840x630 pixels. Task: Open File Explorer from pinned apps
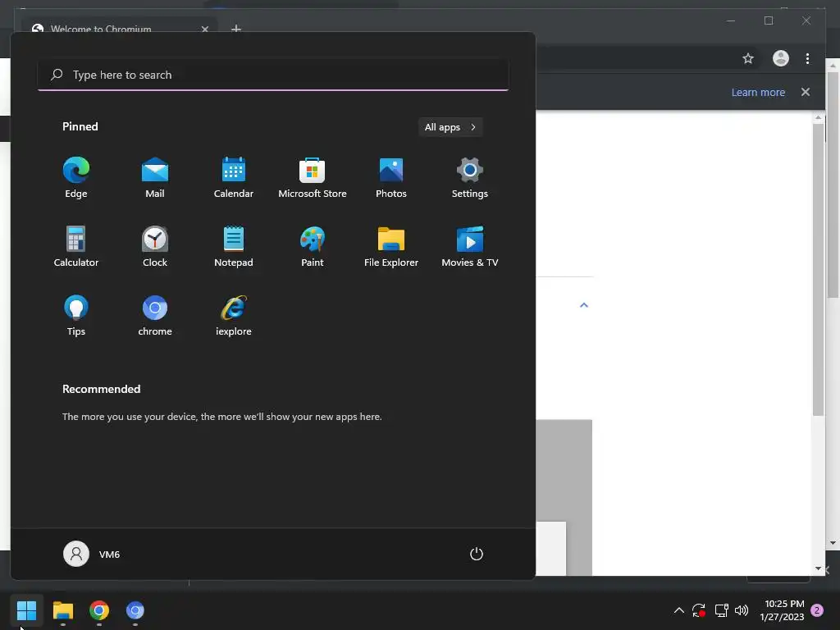tap(391, 246)
